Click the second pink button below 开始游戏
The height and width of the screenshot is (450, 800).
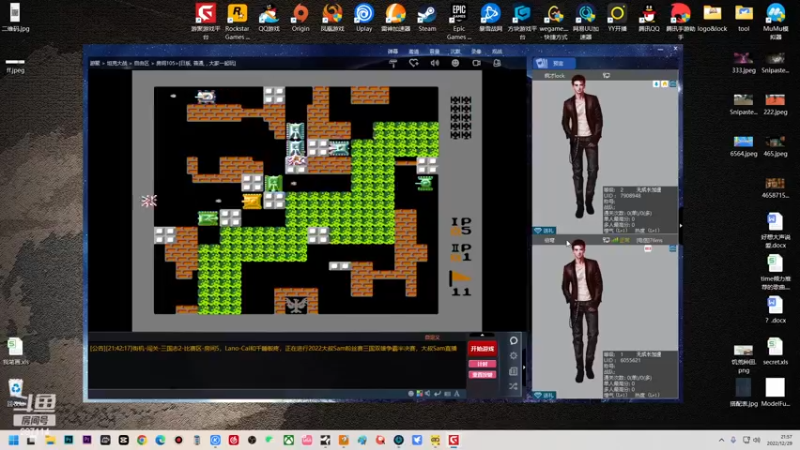point(482,374)
